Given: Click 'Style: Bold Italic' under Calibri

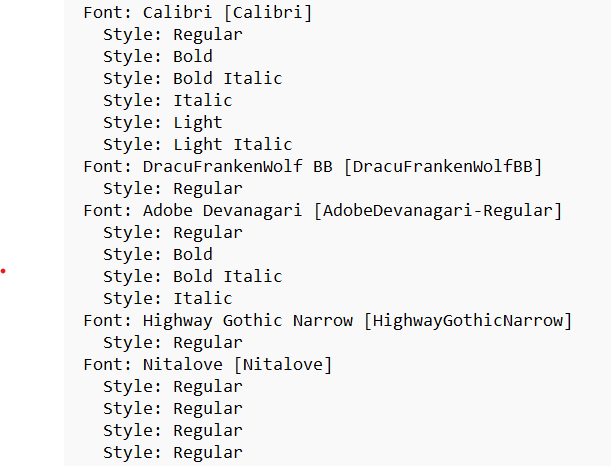Looking at the screenshot, I should click(192, 79).
